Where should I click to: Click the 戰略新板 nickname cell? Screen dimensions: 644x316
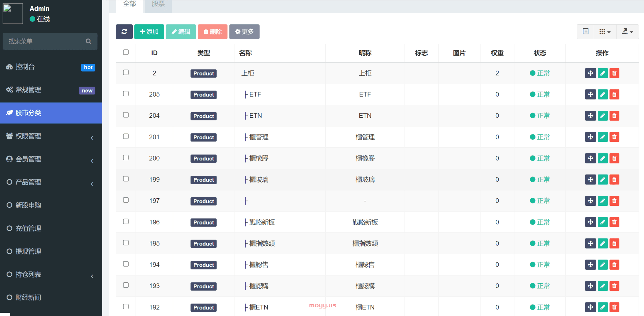(x=365, y=222)
